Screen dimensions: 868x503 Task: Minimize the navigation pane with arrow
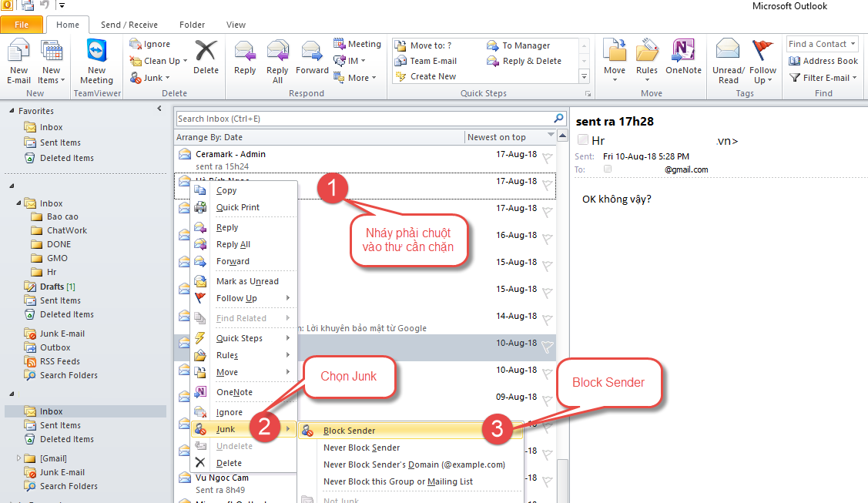[159, 109]
